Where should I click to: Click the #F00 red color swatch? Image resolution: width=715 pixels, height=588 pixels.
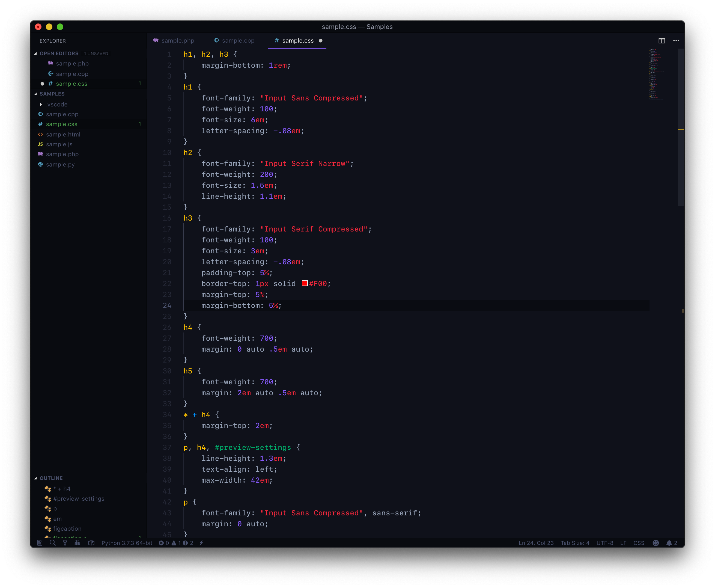[305, 284]
